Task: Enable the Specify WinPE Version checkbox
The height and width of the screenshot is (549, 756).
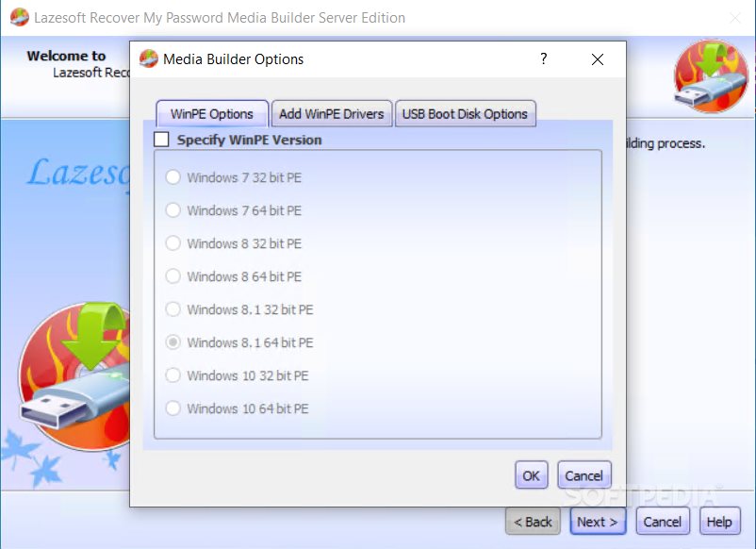Action: coord(161,140)
